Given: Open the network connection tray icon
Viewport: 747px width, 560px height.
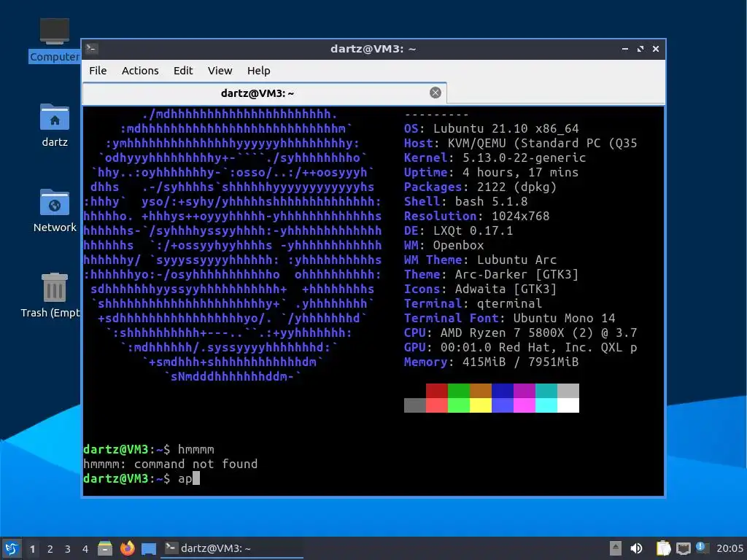Looking at the screenshot, I should coord(683,548).
